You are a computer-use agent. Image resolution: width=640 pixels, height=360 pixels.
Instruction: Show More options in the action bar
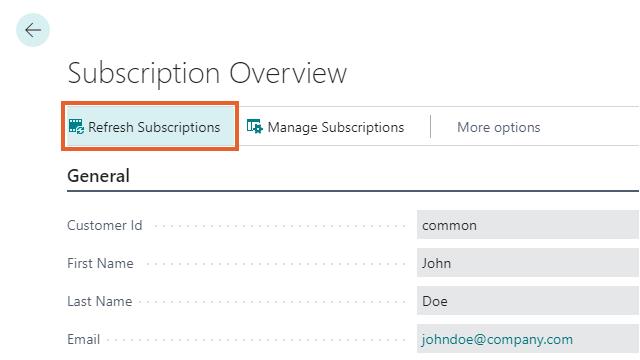pos(498,127)
